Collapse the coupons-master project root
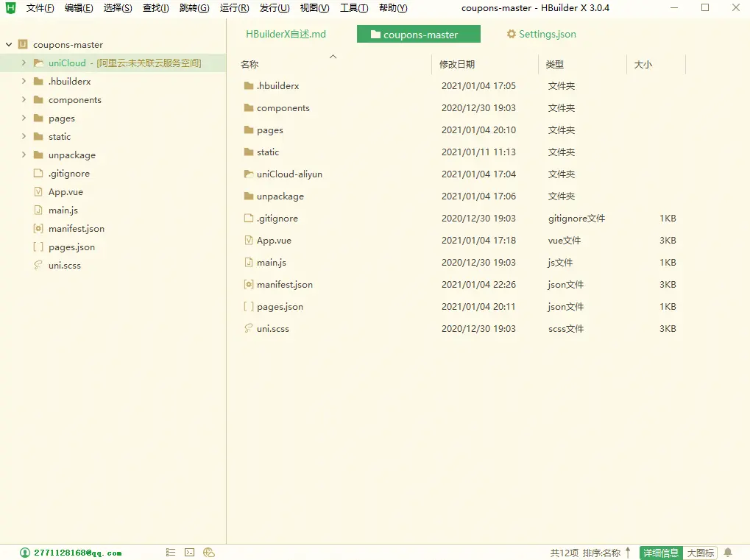Image resolution: width=750 pixels, height=560 pixels. pyautogui.click(x=7, y=44)
